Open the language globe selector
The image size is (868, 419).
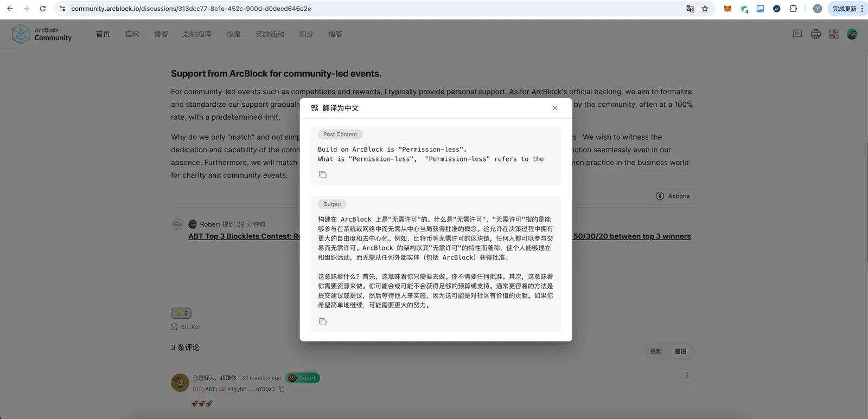pyautogui.click(x=816, y=34)
